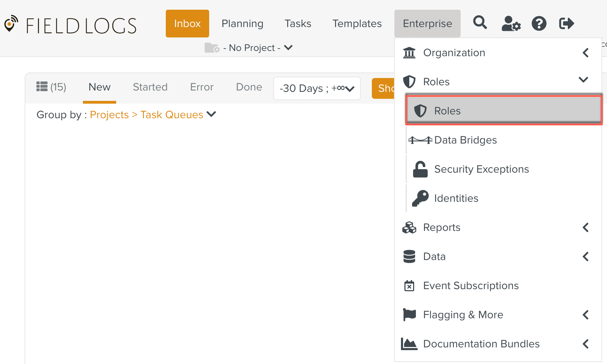Change the Group by selection
This screenshot has width=607, height=364.
tap(153, 115)
